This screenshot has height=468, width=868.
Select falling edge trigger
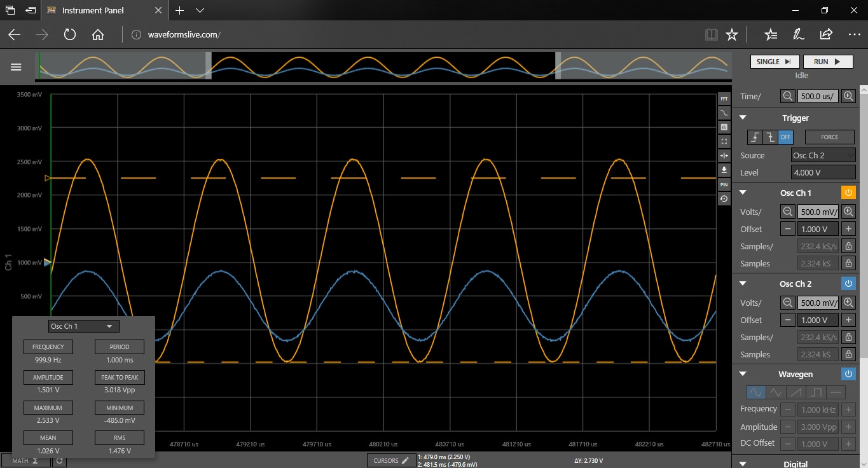coord(770,137)
